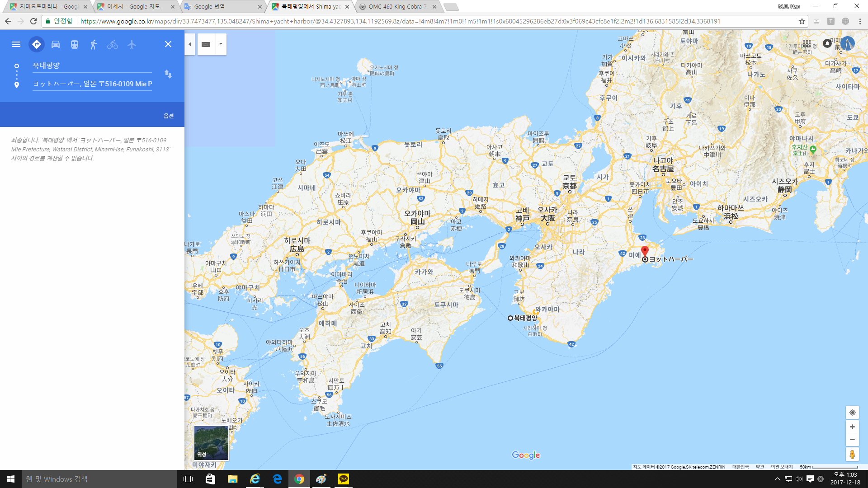Open the on-screen keyboard input tool
Screen dimensions: 868x488
click(x=206, y=44)
